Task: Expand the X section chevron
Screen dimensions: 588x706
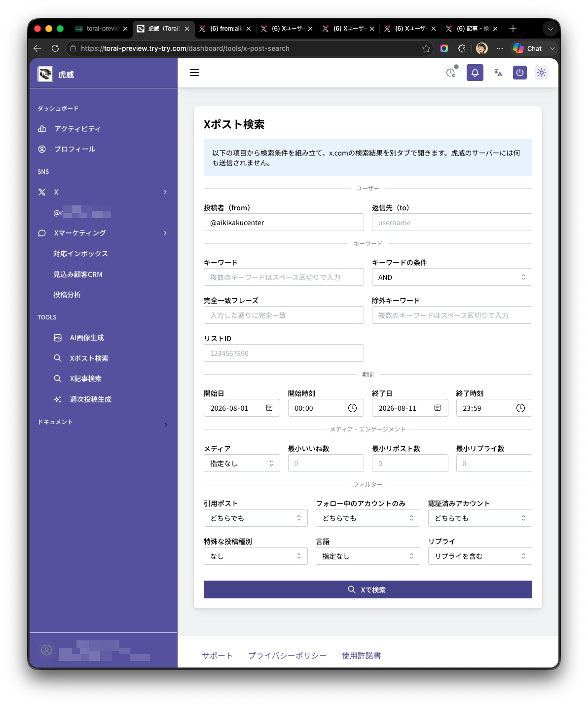Action: point(165,192)
